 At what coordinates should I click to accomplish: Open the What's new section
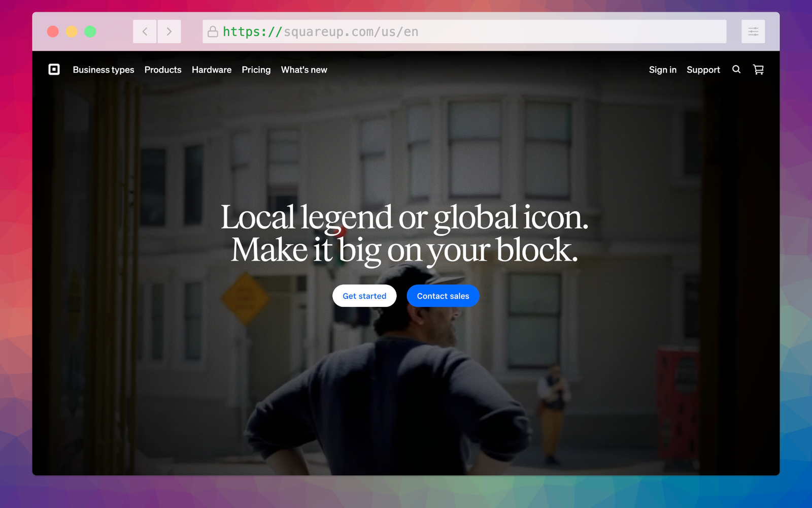pyautogui.click(x=304, y=70)
